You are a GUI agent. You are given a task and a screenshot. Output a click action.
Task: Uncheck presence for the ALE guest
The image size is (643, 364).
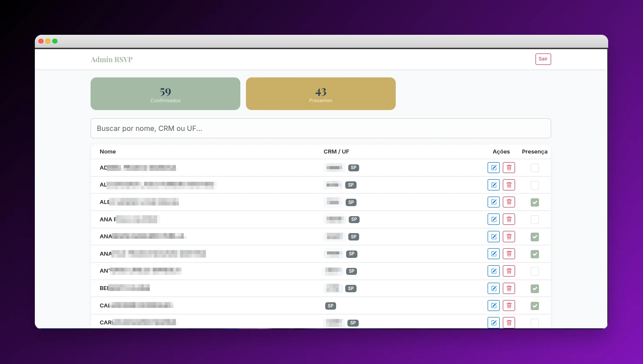[x=535, y=202]
